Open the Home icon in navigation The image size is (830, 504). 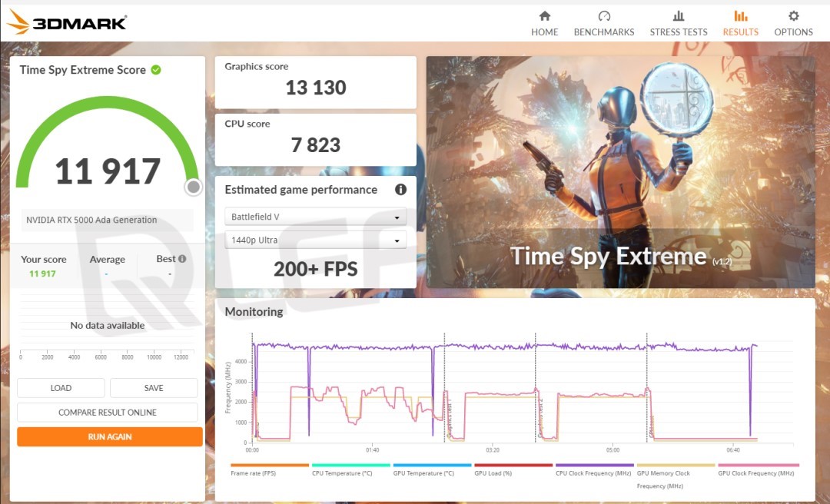545,16
